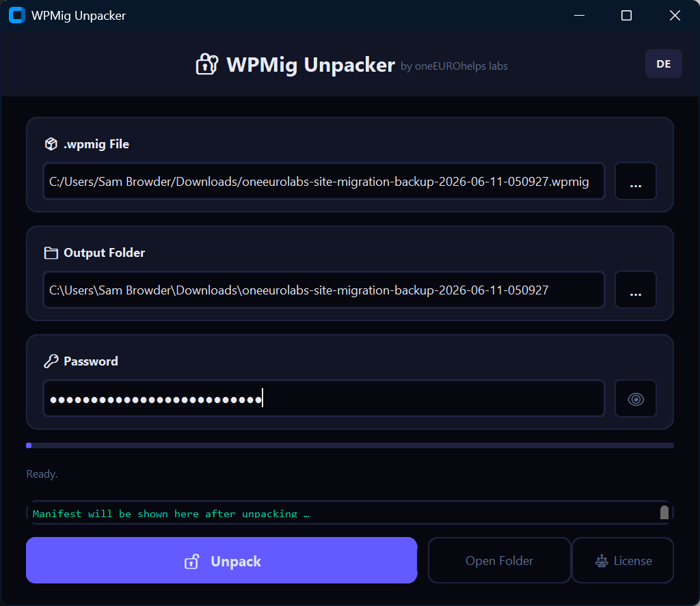Click the 'Password' section label

[91, 361]
